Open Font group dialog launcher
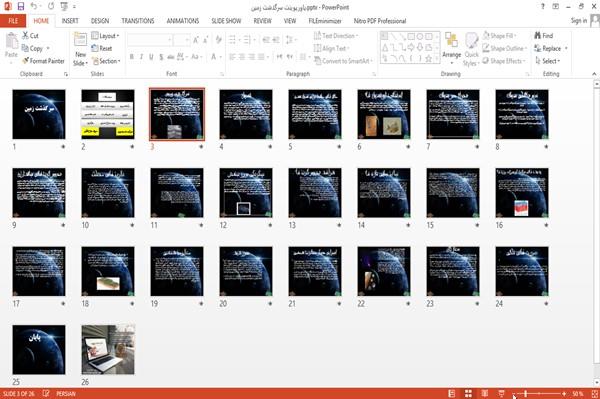The image size is (600, 399). [x=222, y=74]
